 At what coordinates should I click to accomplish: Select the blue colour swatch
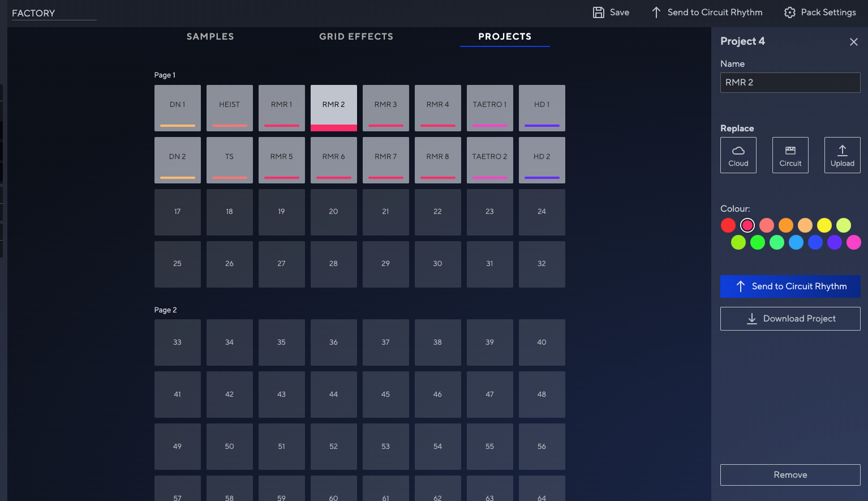pos(815,242)
